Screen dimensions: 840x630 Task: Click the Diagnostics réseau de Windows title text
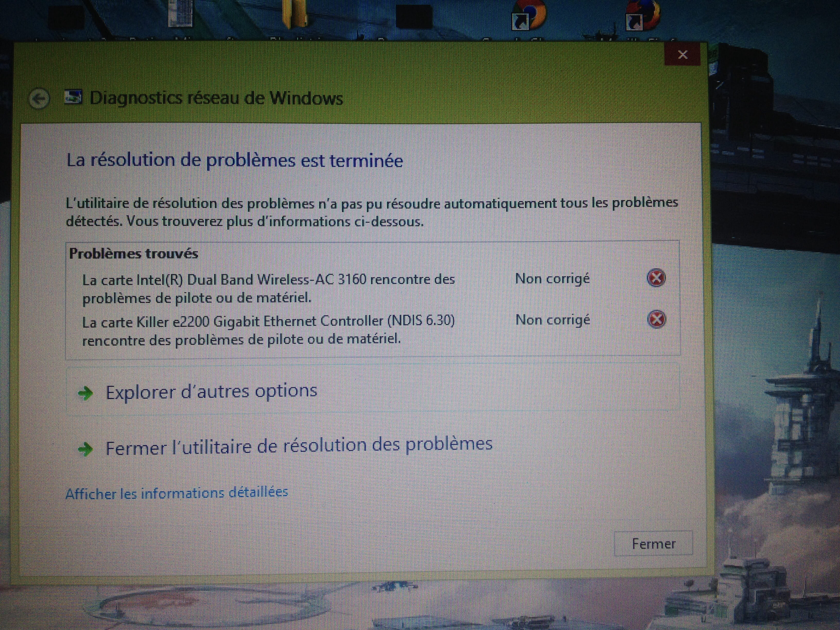(216, 98)
